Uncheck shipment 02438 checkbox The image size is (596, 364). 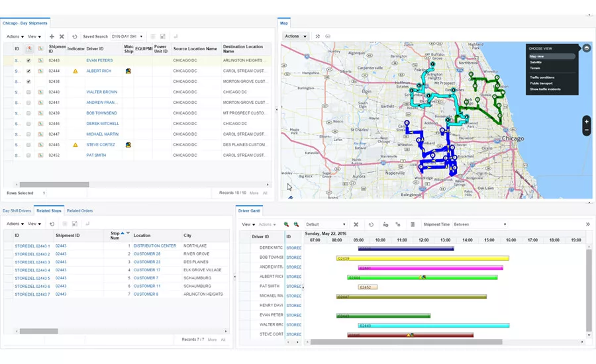(x=28, y=81)
